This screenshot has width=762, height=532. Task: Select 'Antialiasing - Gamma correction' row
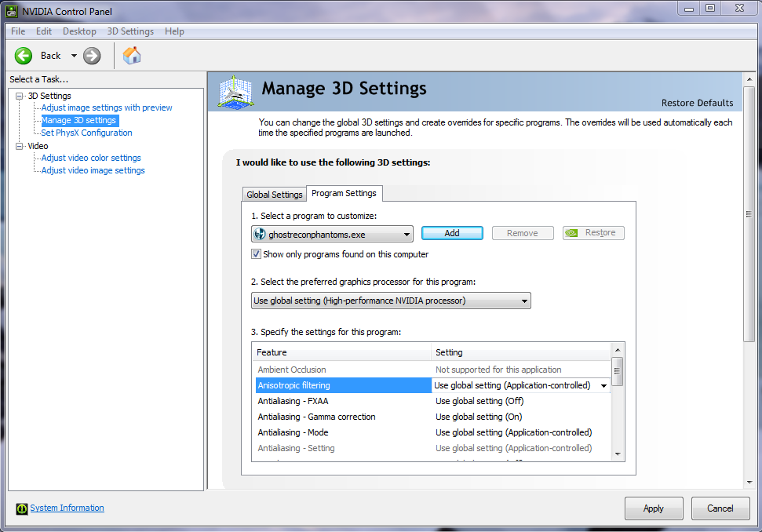431,417
